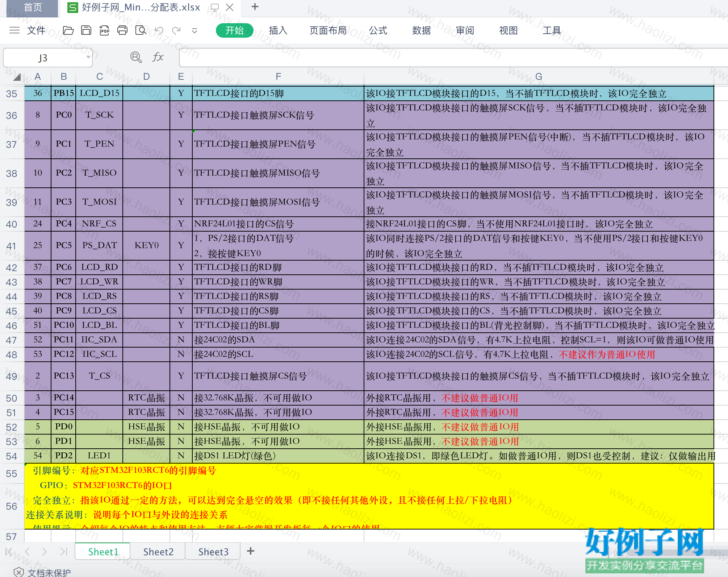Click cell containing T_SCK
This screenshot has width=728, height=577.
[100, 115]
